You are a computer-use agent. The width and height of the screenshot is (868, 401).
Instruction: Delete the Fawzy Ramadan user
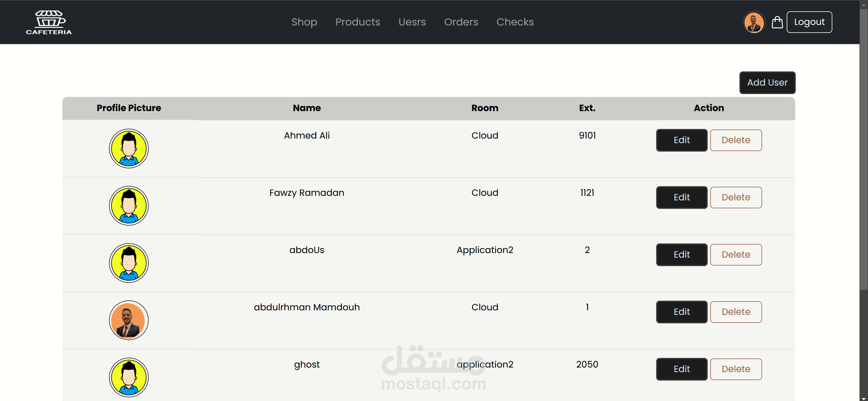pos(735,197)
